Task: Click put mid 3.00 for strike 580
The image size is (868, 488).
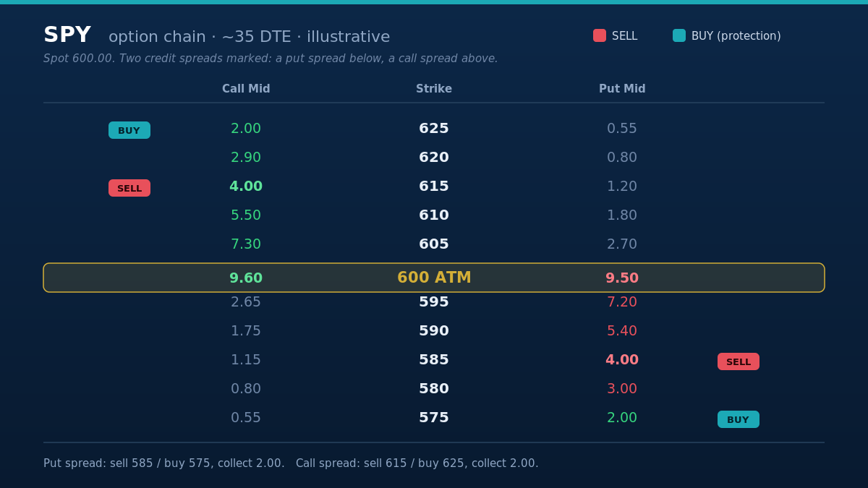Action: click(622, 389)
